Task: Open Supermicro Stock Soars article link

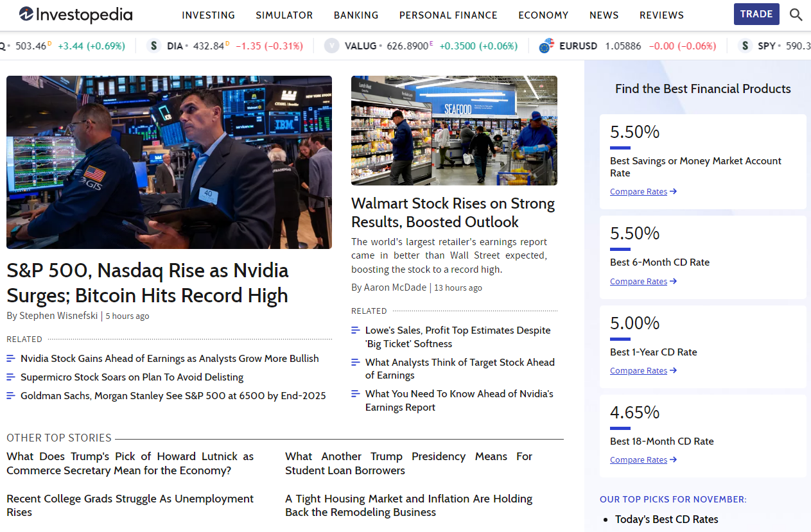Action: click(132, 377)
